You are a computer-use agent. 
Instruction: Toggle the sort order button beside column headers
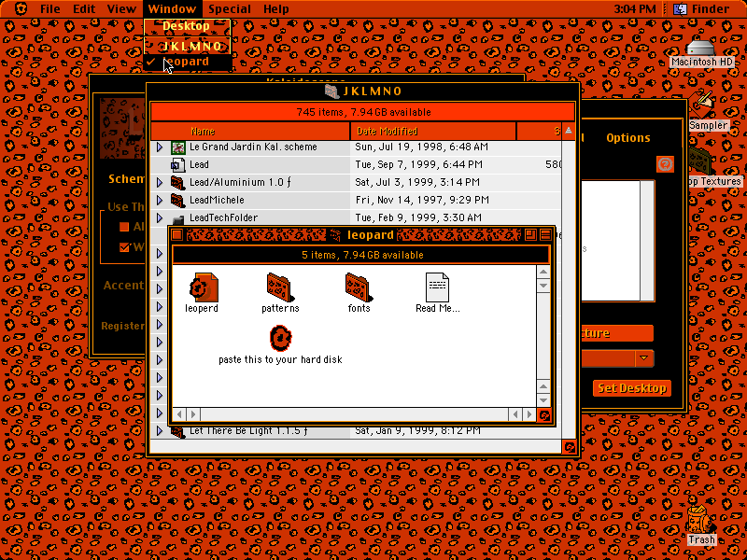point(569,131)
